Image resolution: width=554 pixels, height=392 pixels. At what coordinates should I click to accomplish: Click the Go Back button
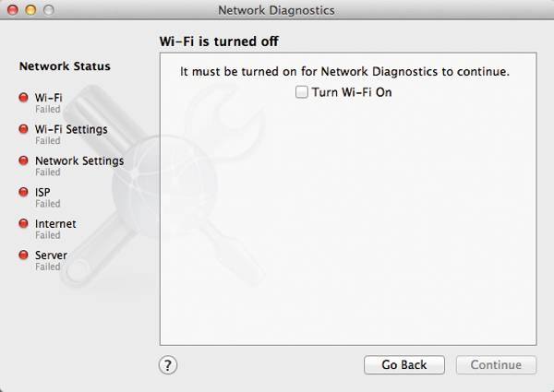pos(404,365)
